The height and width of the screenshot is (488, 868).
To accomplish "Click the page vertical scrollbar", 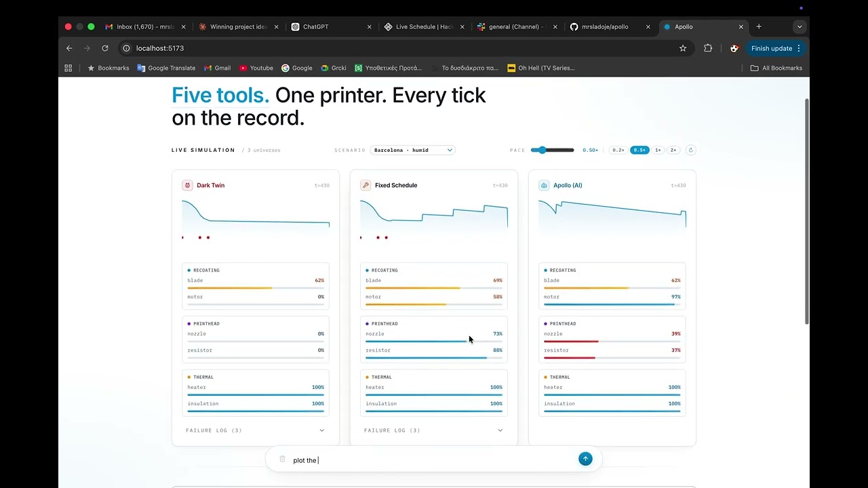I will (x=806, y=211).
